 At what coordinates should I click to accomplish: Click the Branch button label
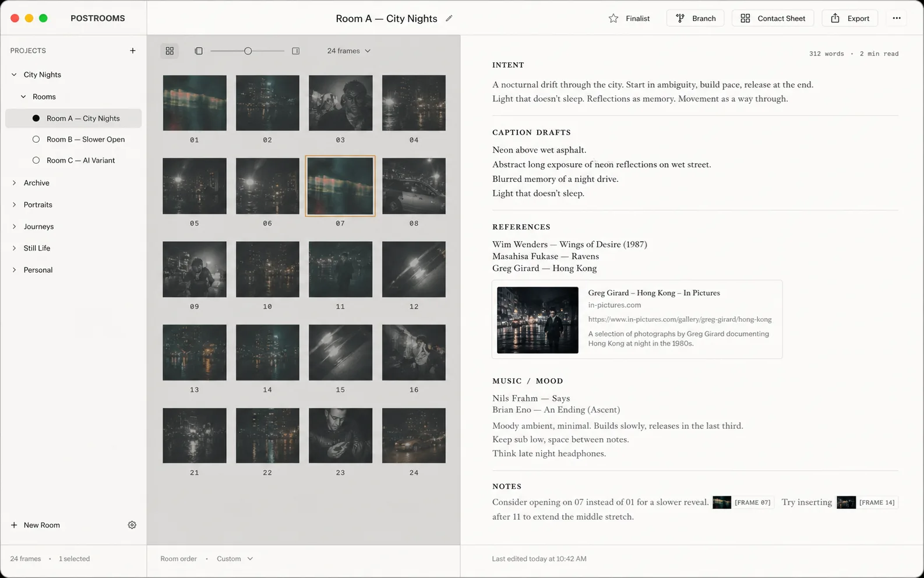pos(704,19)
